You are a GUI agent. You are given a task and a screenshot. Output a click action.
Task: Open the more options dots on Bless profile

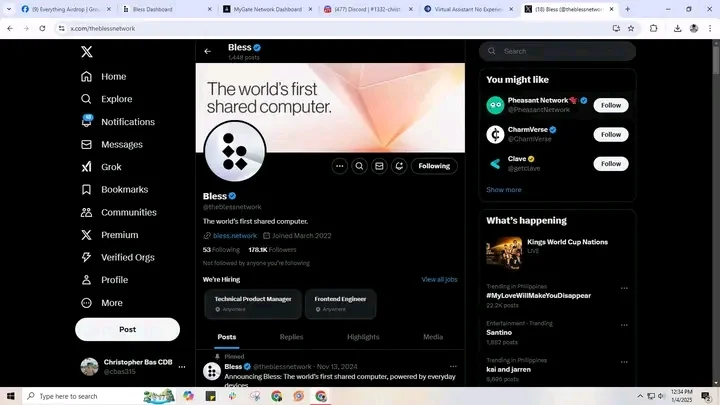point(339,166)
